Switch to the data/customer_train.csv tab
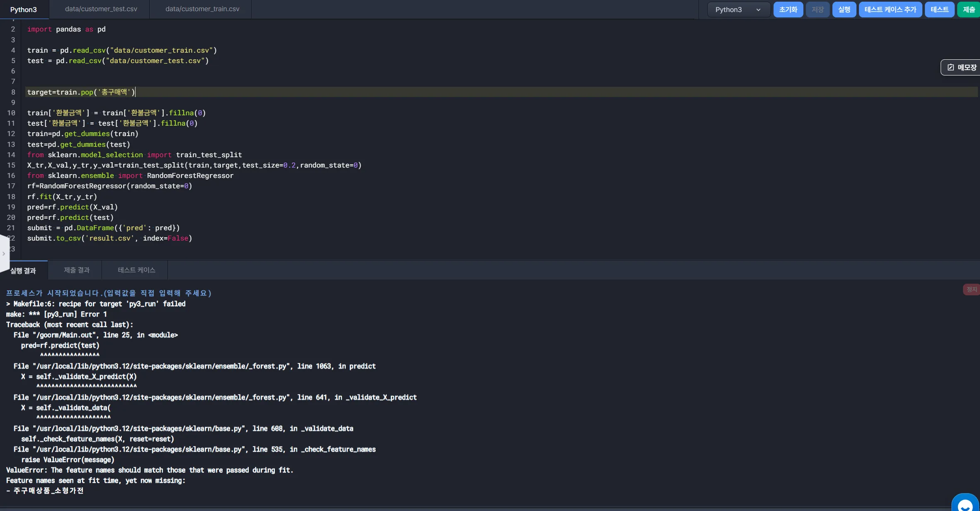Image resolution: width=980 pixels, height=511 pixels. click(x=202, y=9)
